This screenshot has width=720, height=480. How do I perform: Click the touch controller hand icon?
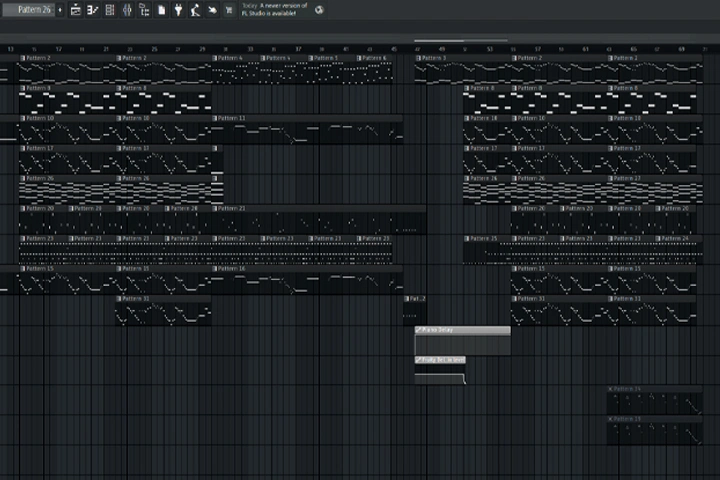[x=212, y=10]
